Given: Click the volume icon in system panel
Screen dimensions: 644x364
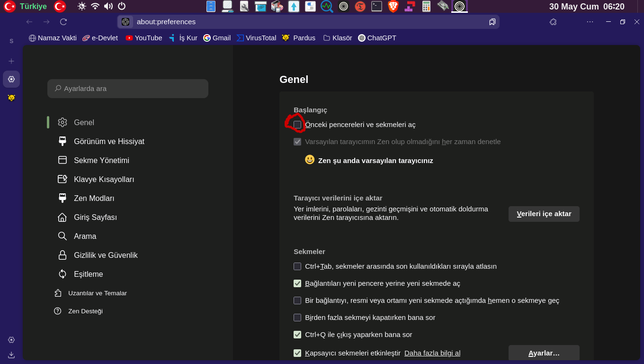Looking at the screenshot, I should pos(108,6).
